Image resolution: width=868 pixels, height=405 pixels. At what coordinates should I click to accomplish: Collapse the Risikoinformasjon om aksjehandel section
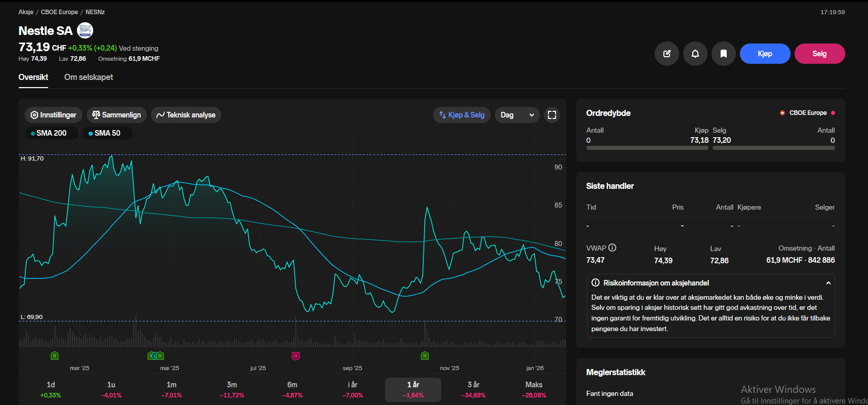[x=828, y=283]
